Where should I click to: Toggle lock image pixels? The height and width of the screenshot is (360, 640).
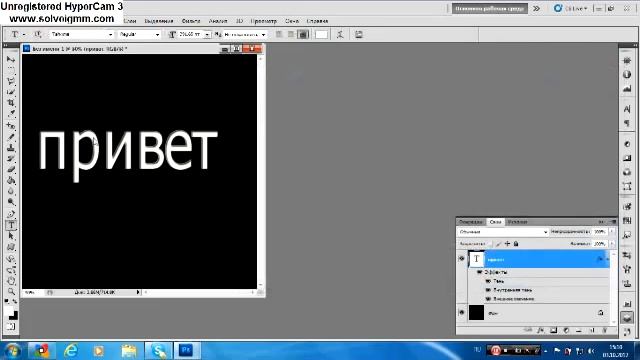coord(498,244)
